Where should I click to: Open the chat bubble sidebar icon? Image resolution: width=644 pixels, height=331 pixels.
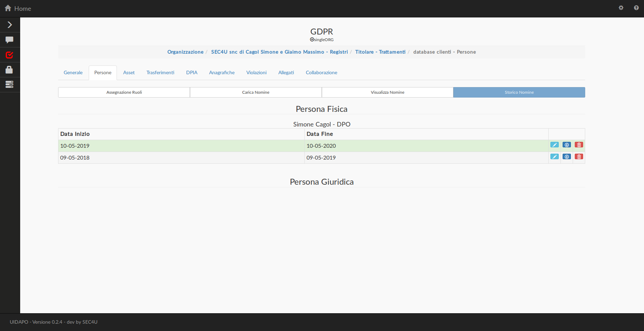tap(10, 40)
